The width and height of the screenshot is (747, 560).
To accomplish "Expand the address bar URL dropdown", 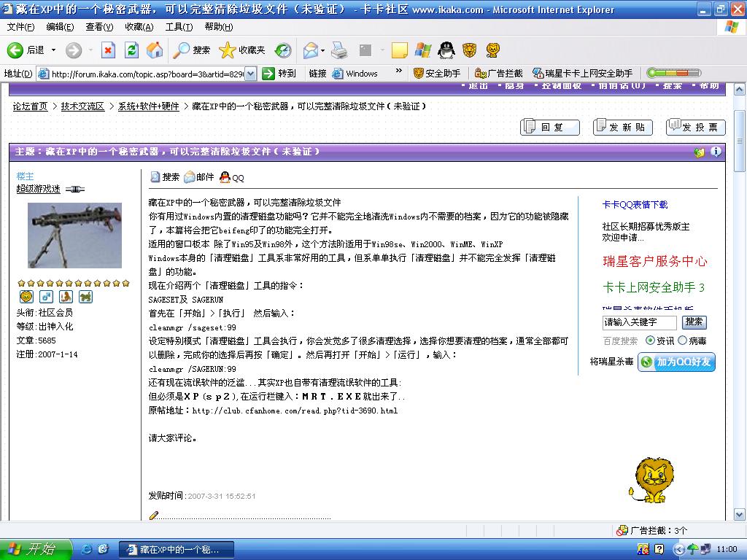I will [x=251, y=73].
